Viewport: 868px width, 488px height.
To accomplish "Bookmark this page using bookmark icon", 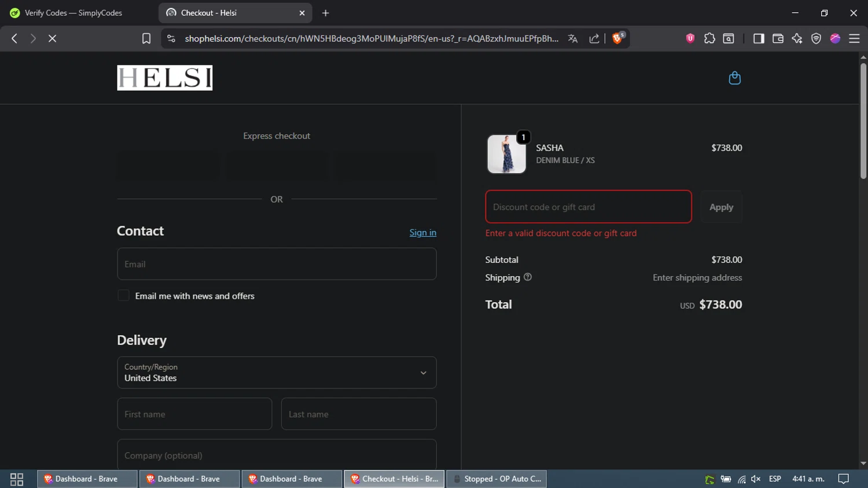I will click(x=146, y=38).
